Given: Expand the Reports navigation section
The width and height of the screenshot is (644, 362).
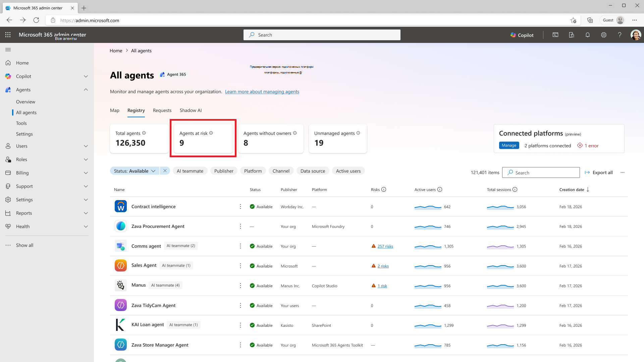Looking at the screenshot, I should [x=86, y=213].
